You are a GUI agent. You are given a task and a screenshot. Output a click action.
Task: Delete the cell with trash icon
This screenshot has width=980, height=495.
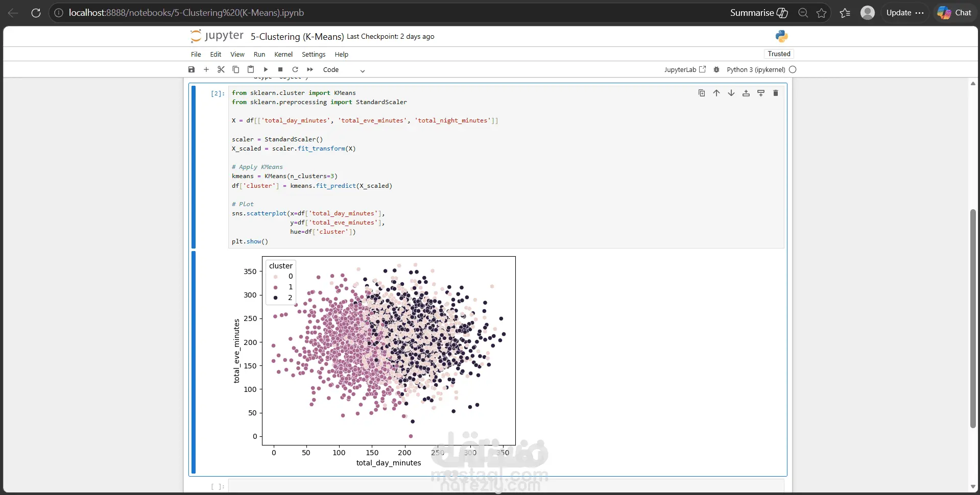(776, 93)
